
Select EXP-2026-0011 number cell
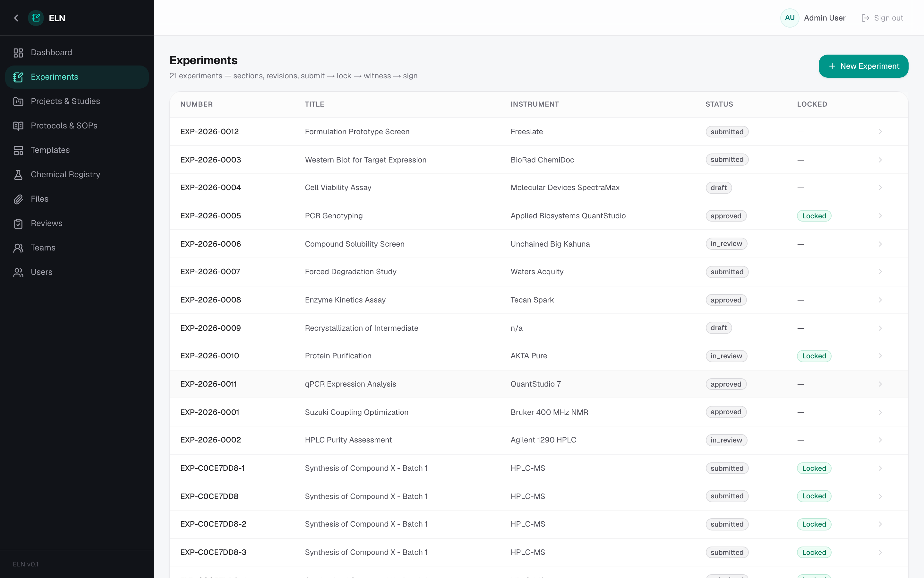coord(209,384)
